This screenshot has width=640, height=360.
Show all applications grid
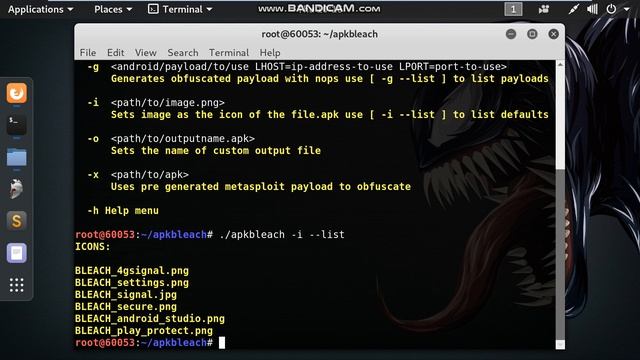tap(16, 285)
